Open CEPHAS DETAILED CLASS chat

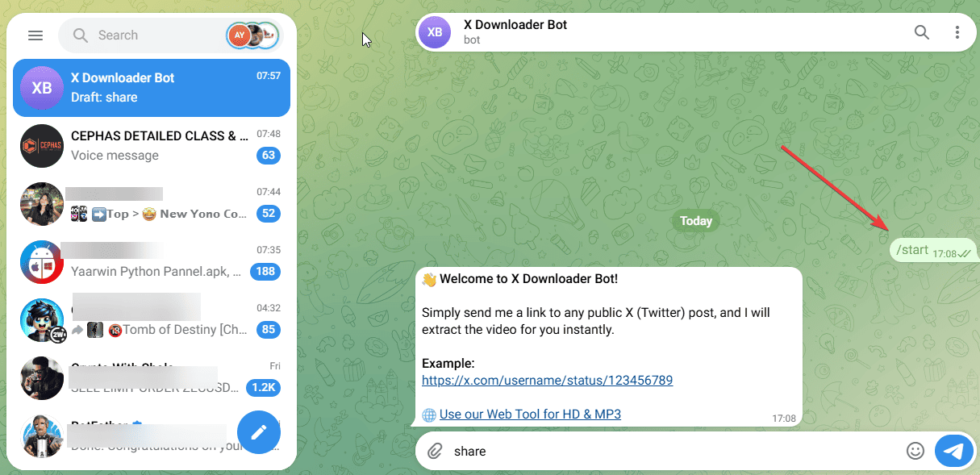152,146
